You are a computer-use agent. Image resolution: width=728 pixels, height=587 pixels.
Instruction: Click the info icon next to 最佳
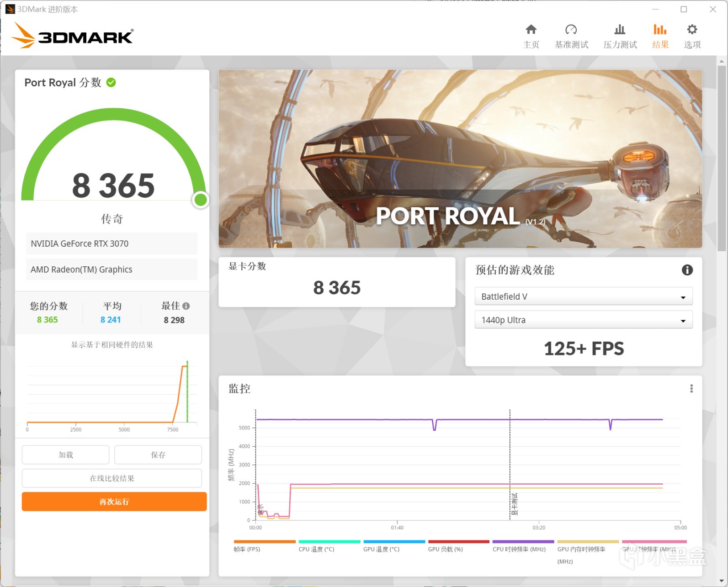[186, 306]
